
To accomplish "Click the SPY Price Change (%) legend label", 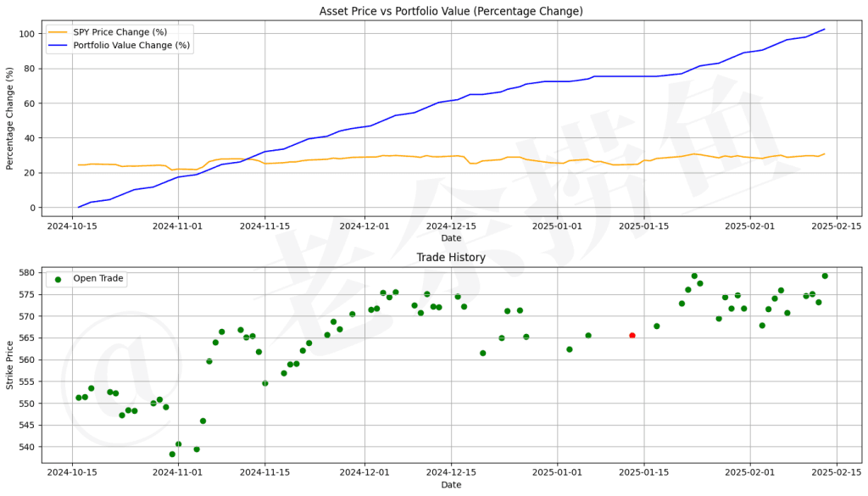I will [x=120, y=32].
